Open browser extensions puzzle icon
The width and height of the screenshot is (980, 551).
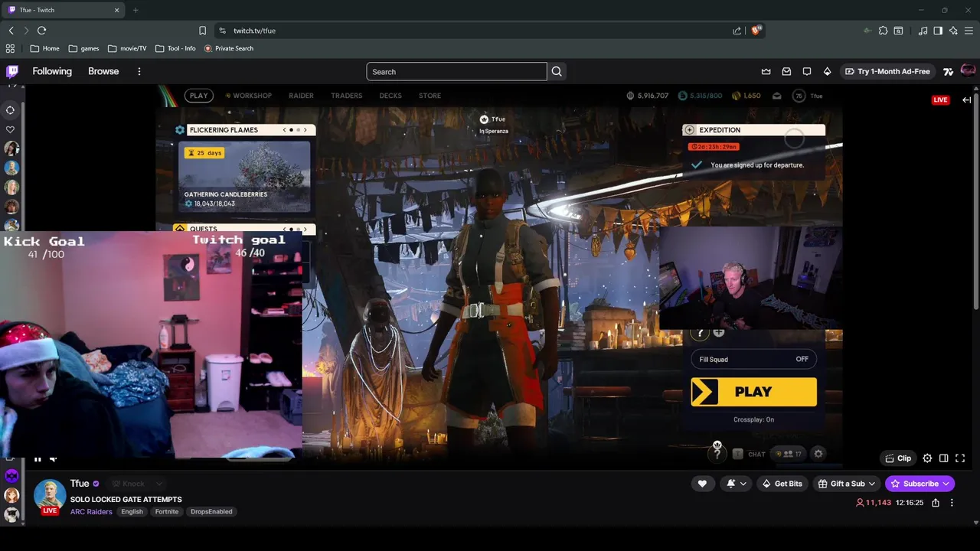pos(883,31)
